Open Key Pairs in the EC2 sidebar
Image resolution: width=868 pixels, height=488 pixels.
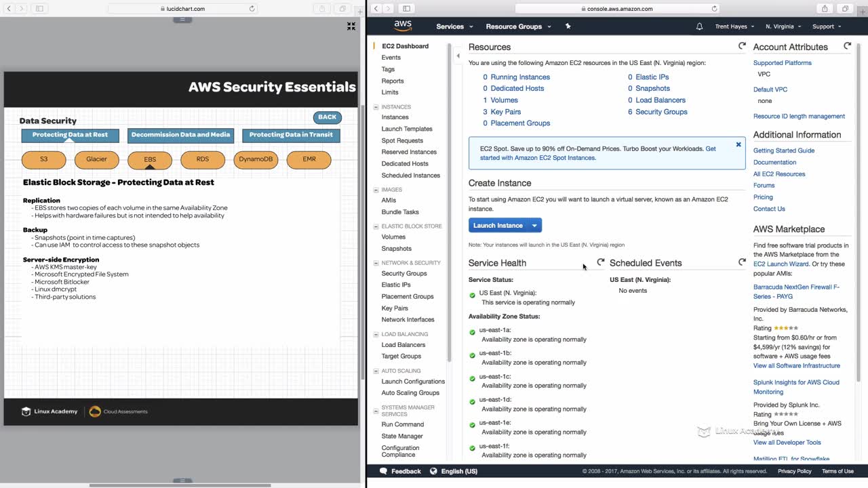(395, 308)
